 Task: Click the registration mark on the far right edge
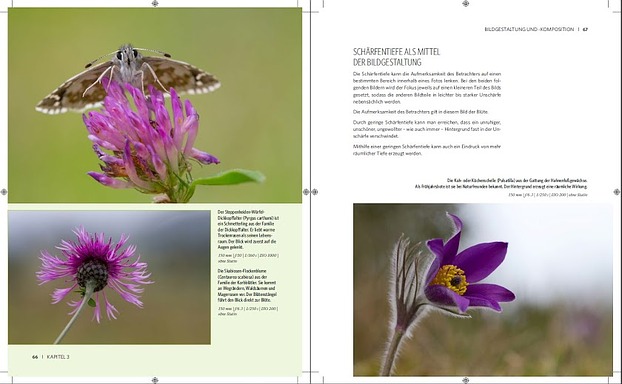[x=617, y=192]
